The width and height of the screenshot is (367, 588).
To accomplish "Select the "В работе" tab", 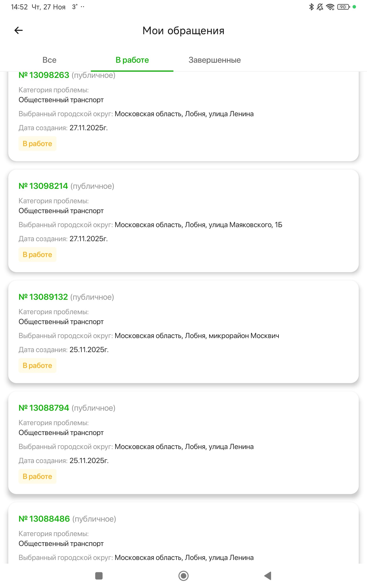I will (132, 60).
